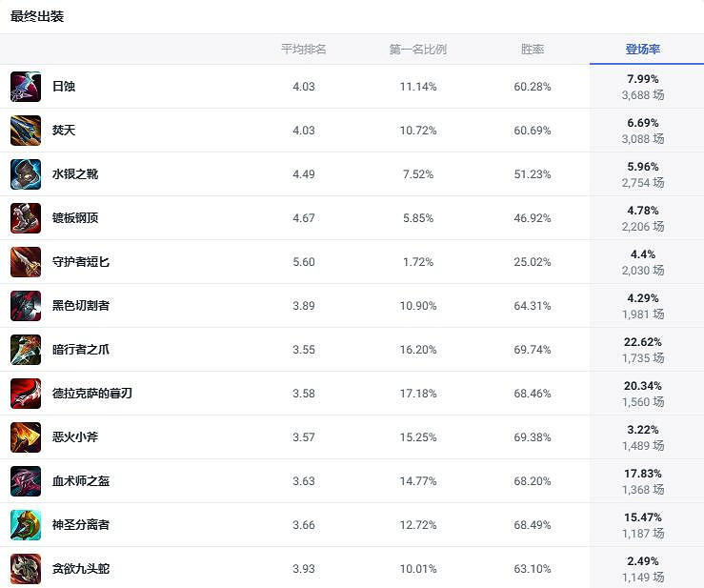This screenshot has width=704, height=588.
Task: Click the 60.28% win rate cell
Action: coord(533,87)
